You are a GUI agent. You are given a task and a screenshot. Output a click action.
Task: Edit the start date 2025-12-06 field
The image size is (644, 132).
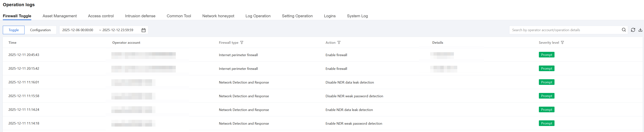[78, 30]
